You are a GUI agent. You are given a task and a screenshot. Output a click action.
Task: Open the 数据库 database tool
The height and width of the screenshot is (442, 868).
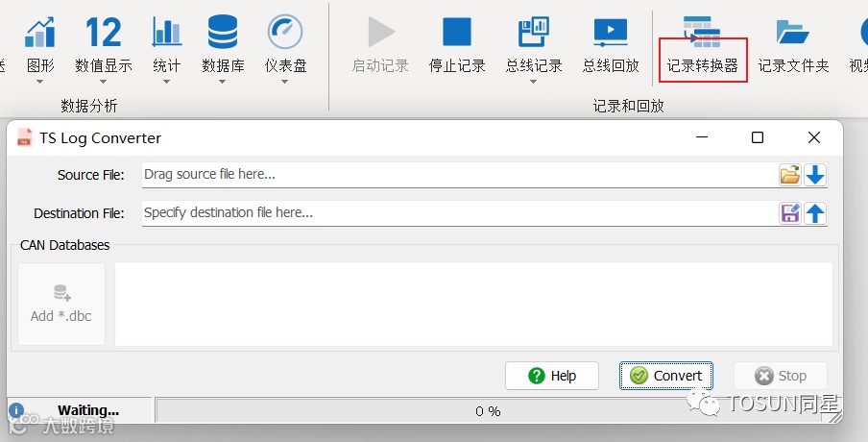[x=223, y=44]
